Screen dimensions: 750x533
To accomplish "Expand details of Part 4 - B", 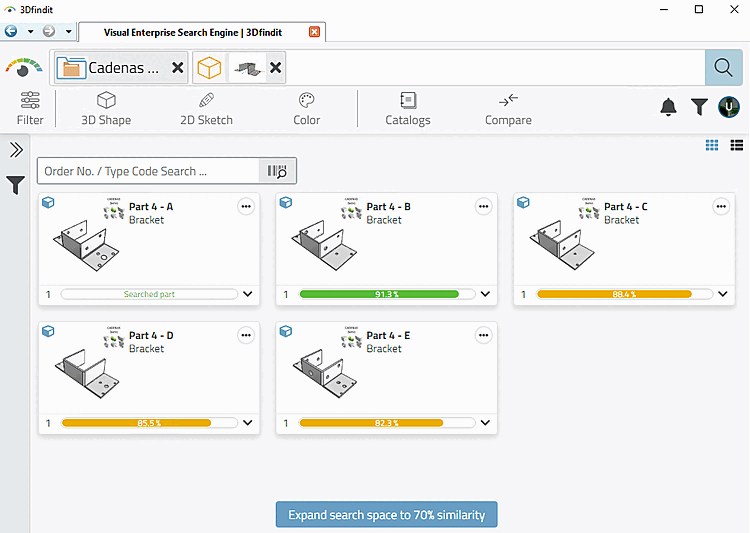I will pyautogui.click(x=485, y=294).
